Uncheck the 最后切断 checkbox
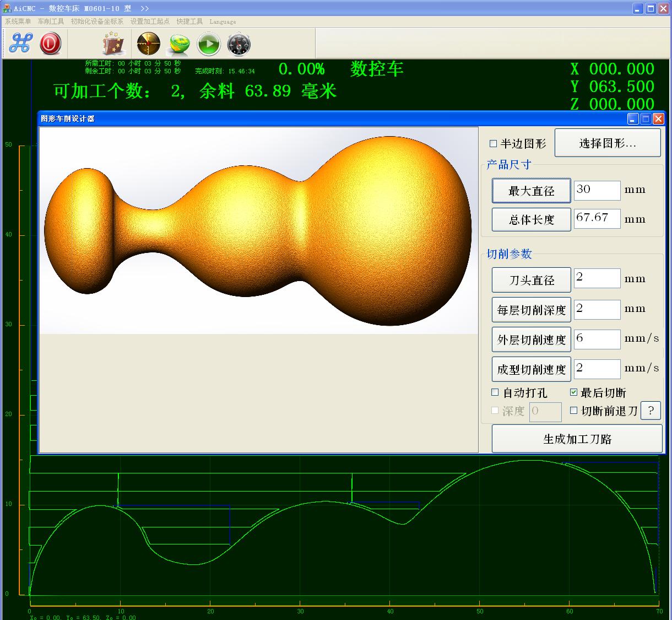672x620 pixels. [x=574, y=392]
